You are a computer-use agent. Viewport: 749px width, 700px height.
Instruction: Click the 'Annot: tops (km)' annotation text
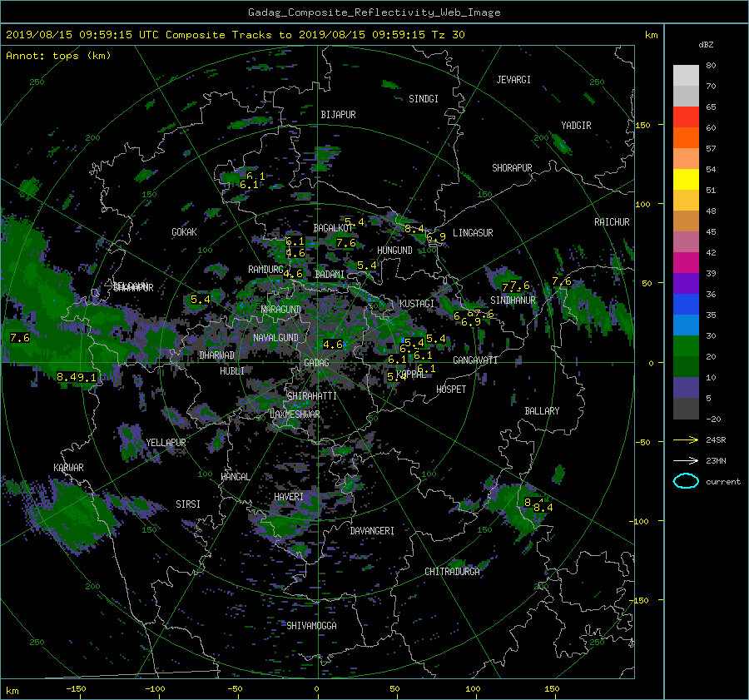pos(58,56)
